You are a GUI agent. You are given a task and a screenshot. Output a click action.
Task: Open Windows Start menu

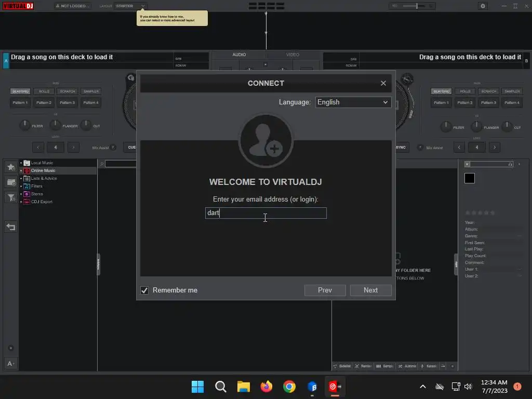tap(197, 387)
